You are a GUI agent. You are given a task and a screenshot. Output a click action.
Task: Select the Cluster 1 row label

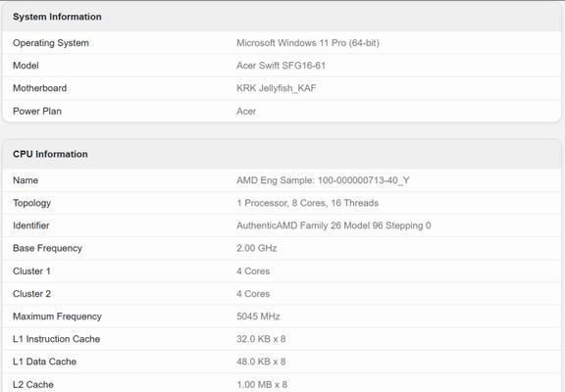pos(31,271)
